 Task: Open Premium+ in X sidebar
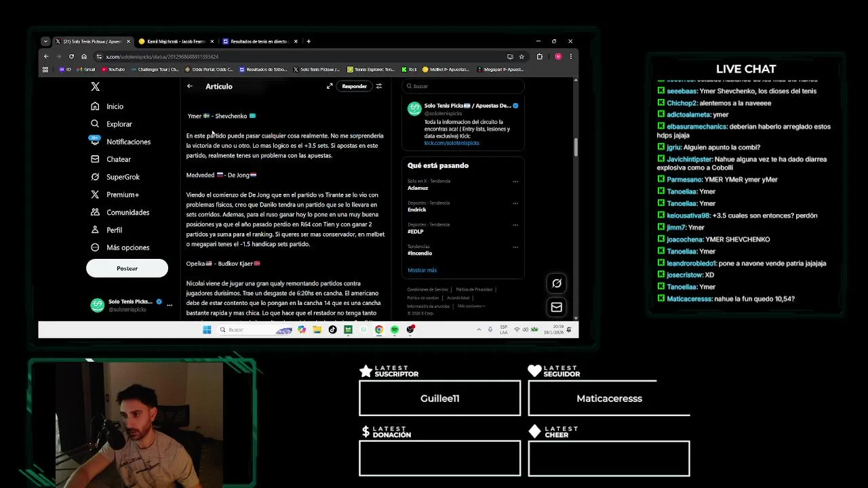point(115,195)
